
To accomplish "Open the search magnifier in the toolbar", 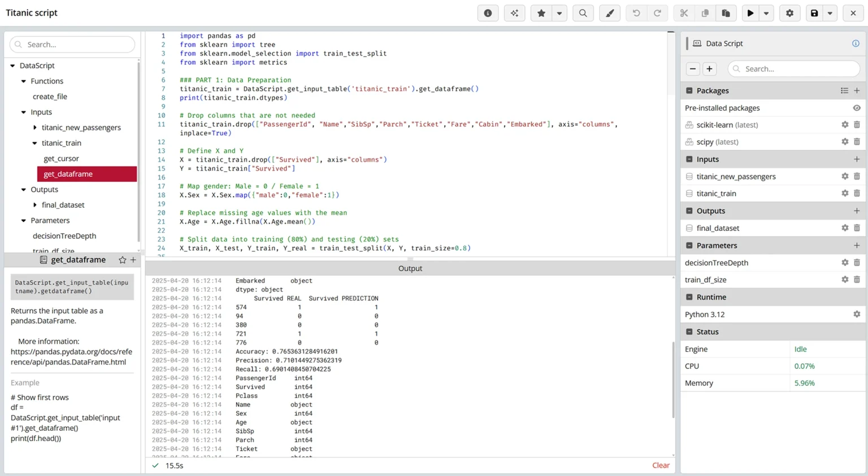I will (583, 13).
